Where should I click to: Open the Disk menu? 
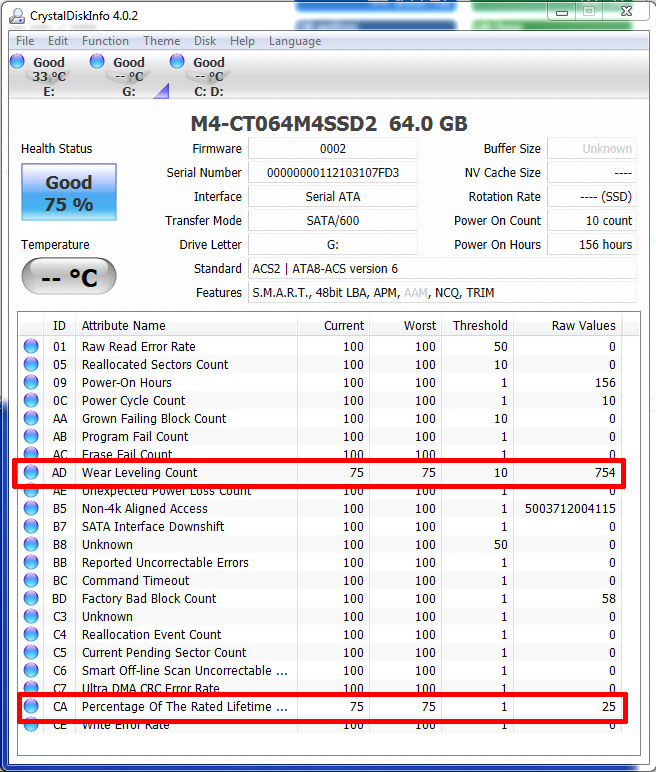[205, 41]
